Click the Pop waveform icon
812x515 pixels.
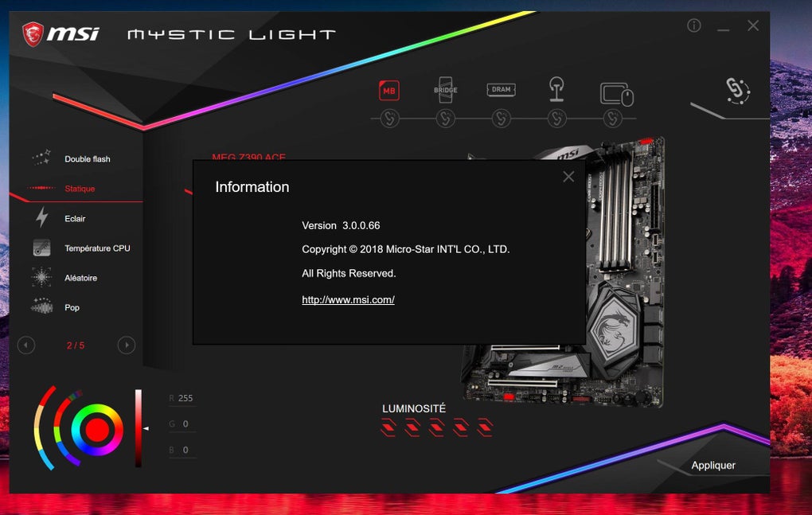pyautogui.click(x=42, y=306)
